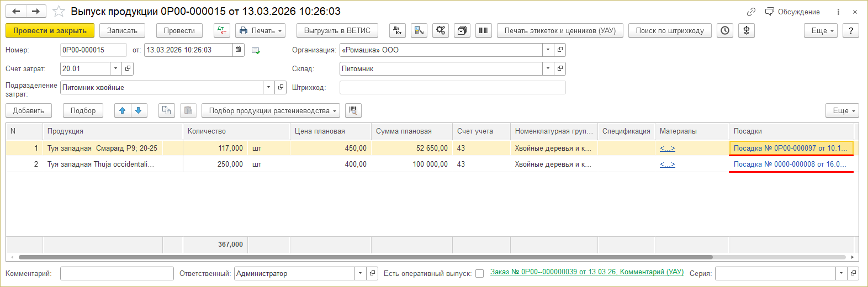Expand the Счет затрат dropdown
The image size is (868, 287).
(115, 68)
